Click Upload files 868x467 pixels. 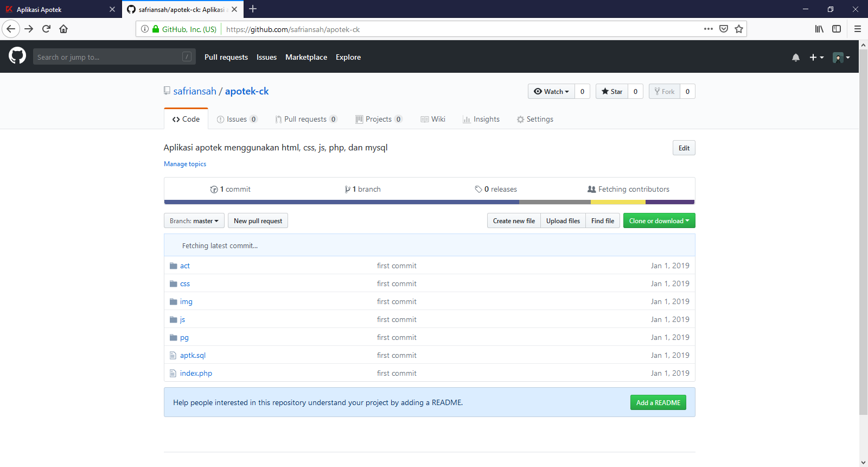[563, 220]
